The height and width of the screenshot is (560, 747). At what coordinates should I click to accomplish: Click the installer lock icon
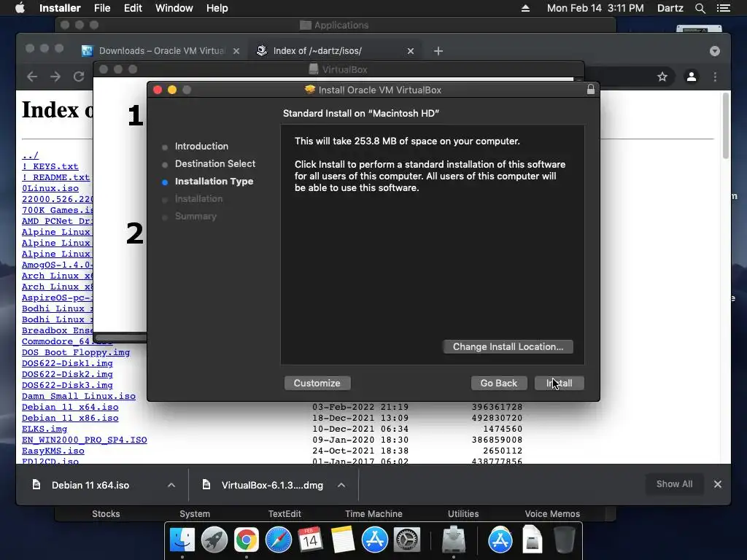(591, 90)
